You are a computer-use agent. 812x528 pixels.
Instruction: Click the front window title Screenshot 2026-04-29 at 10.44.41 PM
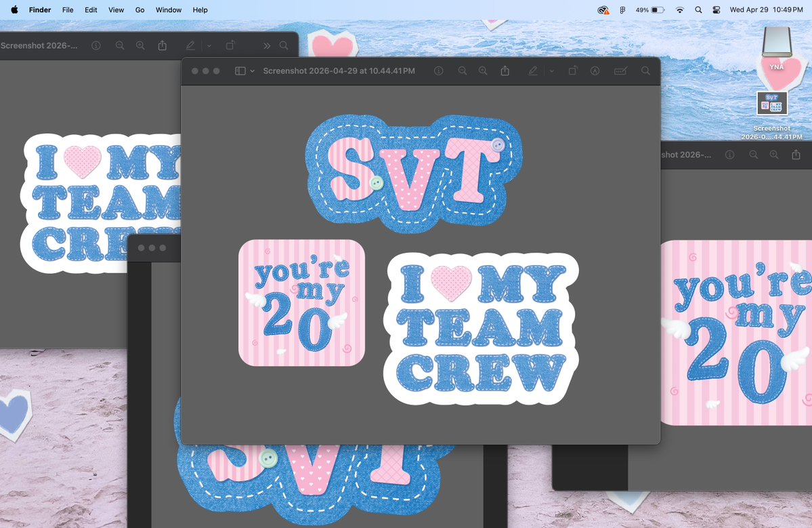click(339, 71)
